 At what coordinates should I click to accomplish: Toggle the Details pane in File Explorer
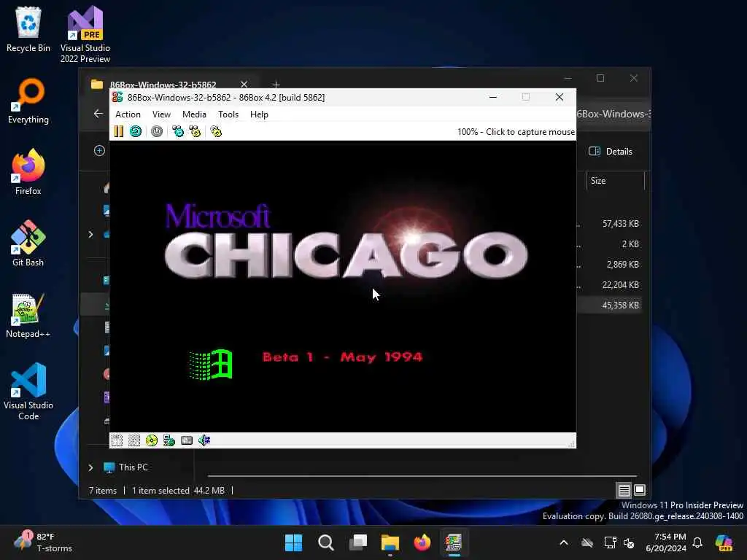click(x=611, y=152)
